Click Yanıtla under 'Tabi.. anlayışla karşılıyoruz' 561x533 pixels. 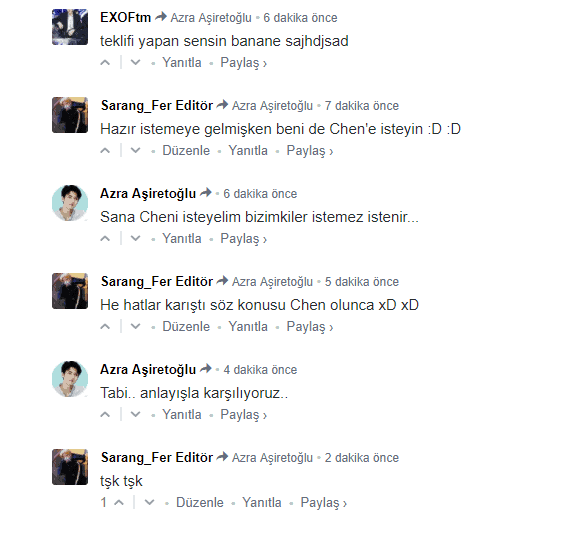click(x=182, y=415)
